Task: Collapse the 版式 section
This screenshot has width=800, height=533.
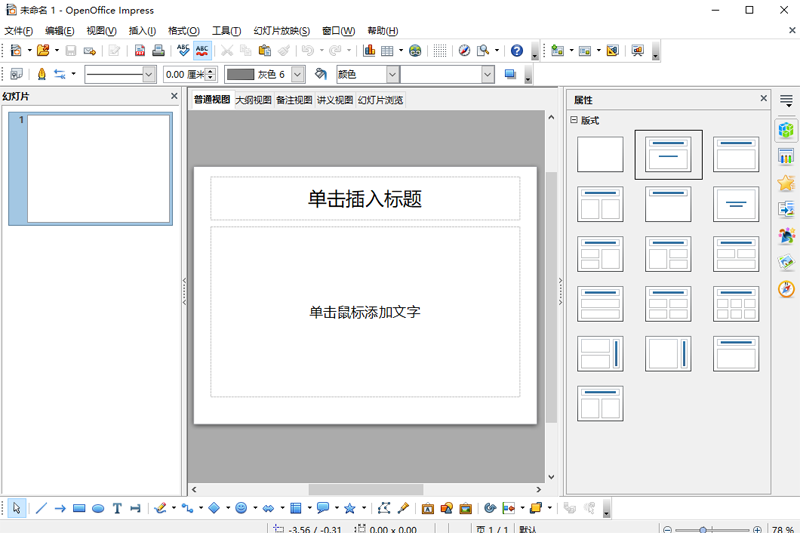Action: point(574,120)
